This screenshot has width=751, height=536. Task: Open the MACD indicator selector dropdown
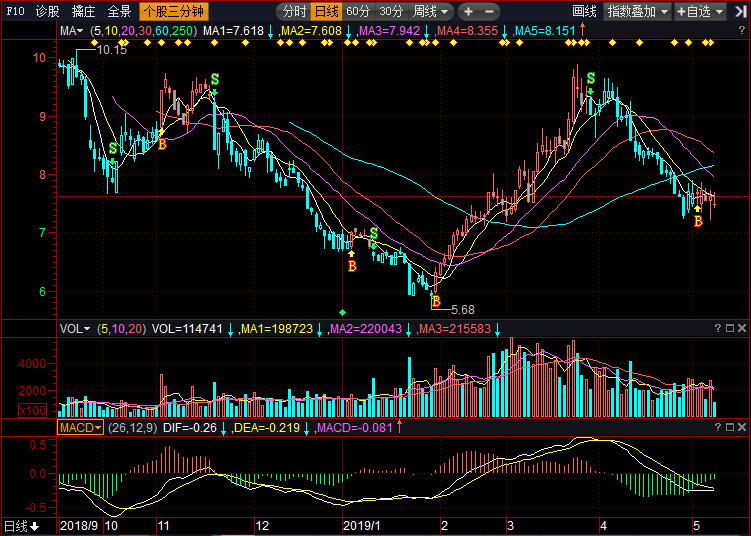(x=80, y=428)
